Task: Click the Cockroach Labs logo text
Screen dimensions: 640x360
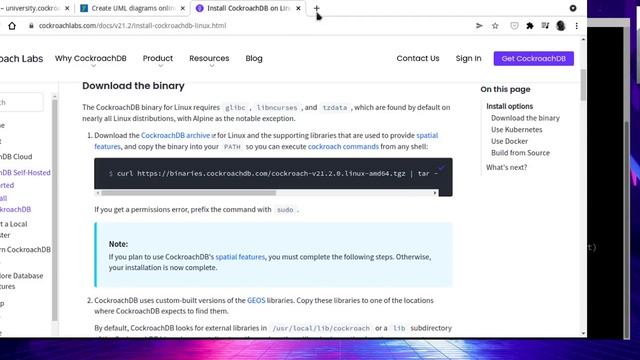Action: click(x=21, y=58)
